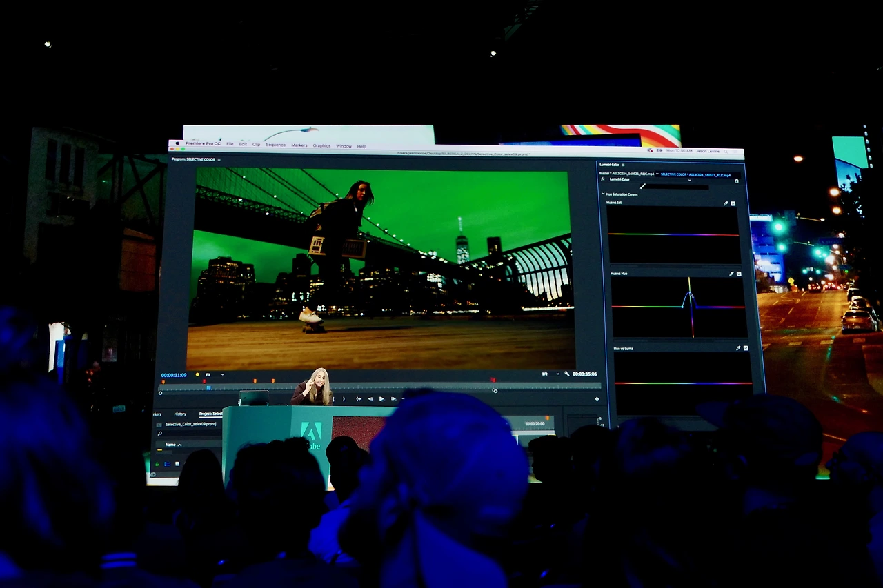Screen dimensions: 883x588
Task: Expand the Master clip dropdown arrow
Action: pyautogui.click(x=657, y=174)
